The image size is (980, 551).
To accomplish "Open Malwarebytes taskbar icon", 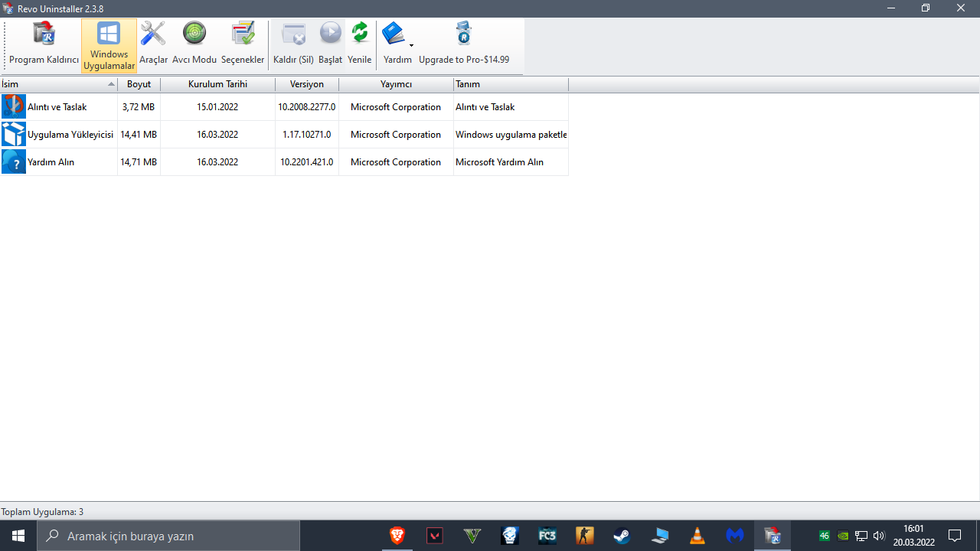I will [735, 536].
